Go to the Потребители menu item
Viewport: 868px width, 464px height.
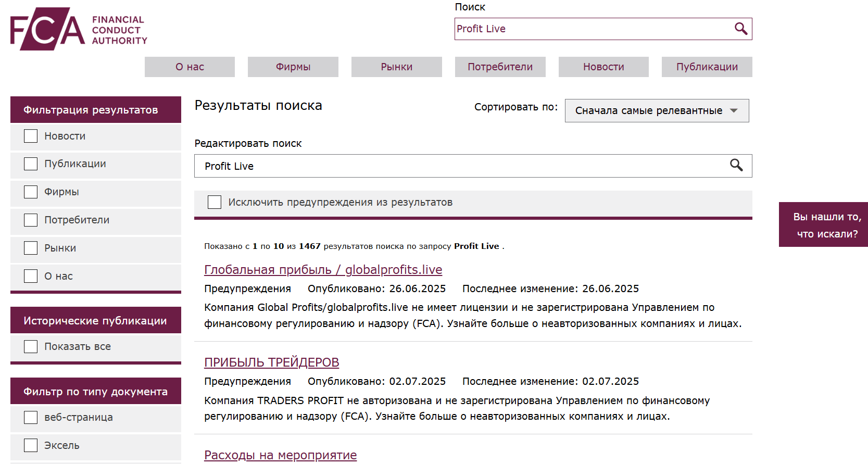pyautogui.click(x=500, y=67)
